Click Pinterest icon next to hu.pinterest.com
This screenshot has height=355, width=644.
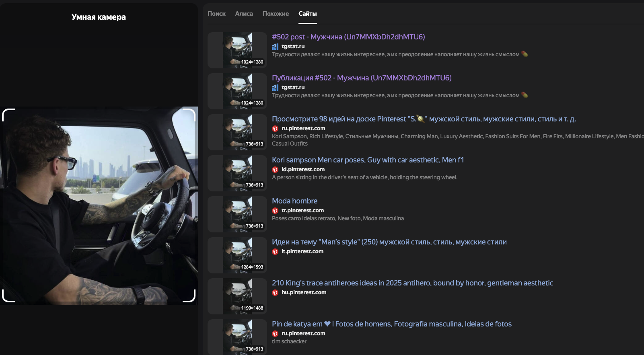[275, 293]
